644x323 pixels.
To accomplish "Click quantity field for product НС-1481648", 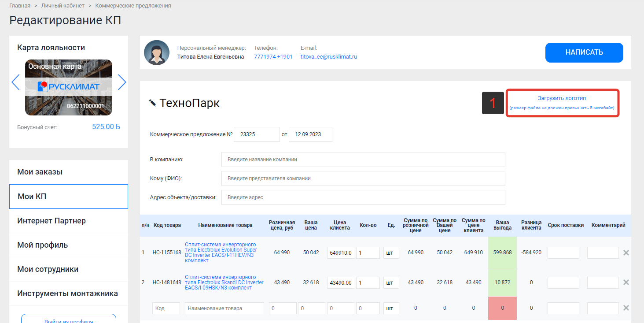I will point(368,282).
